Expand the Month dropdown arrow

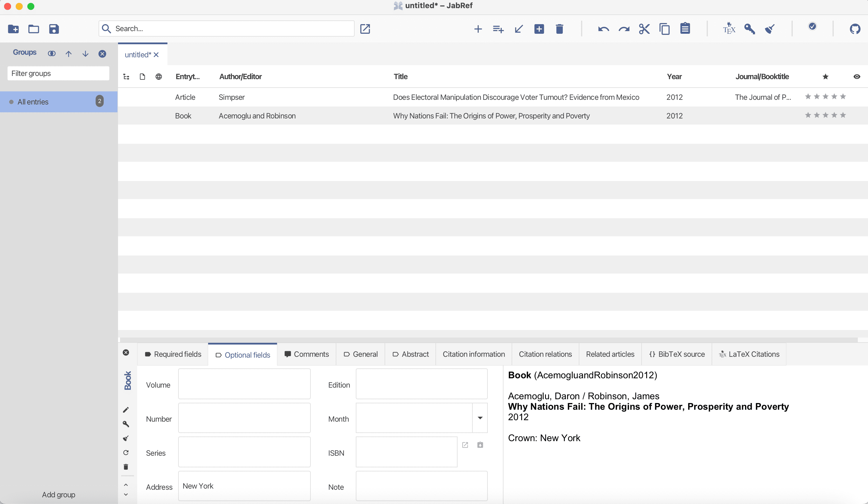pos(480,418)
